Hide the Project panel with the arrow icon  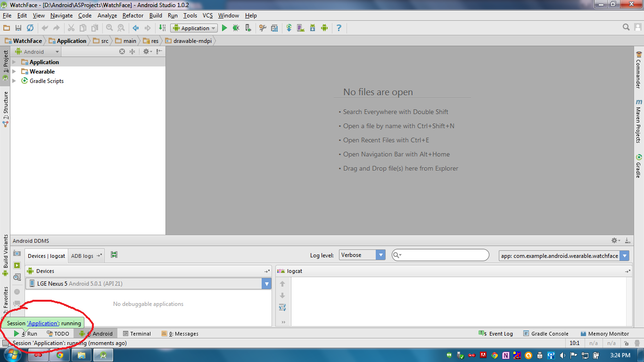(x=159, y=52)
